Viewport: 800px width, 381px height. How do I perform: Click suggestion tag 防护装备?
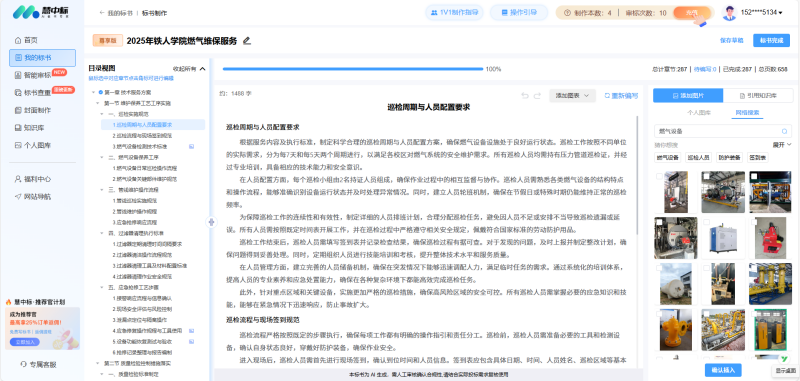(x=729, y=158)
